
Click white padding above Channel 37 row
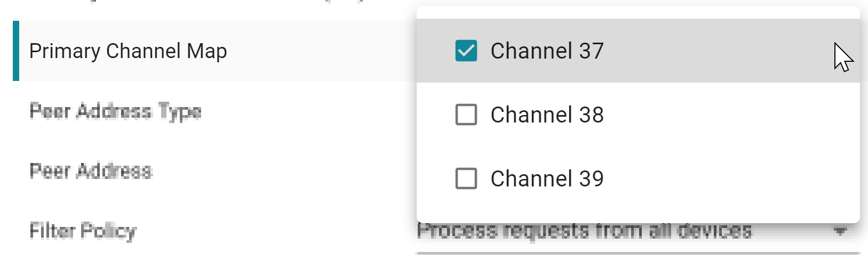click(638, 13)
